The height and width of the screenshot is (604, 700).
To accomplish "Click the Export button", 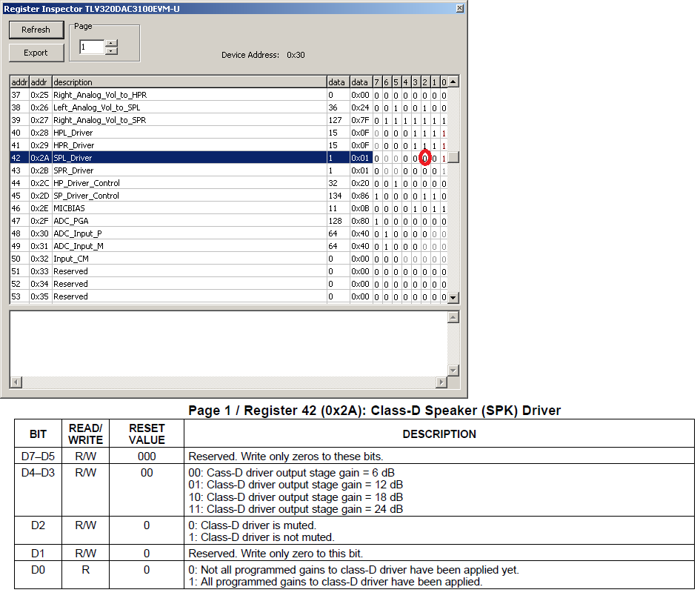I will coord(36,53).
